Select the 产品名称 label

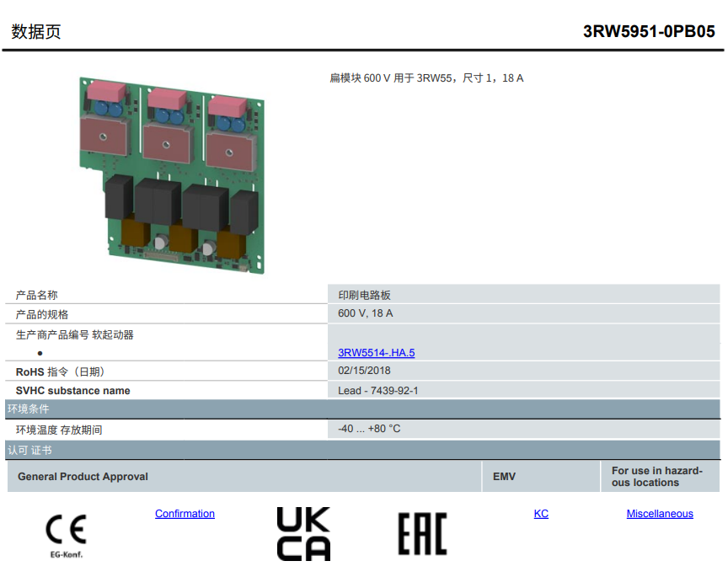[37, 295]
